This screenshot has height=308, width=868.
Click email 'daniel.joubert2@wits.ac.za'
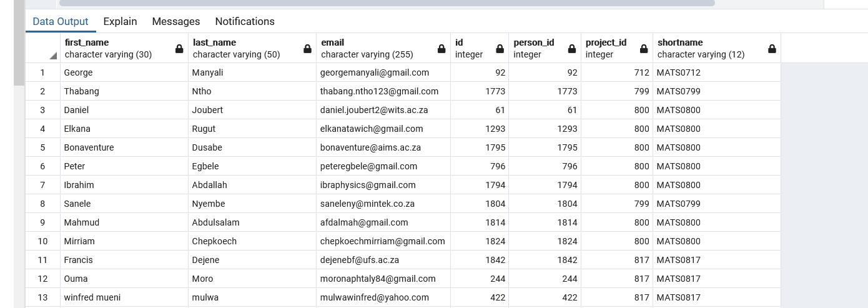click(383, 110)
